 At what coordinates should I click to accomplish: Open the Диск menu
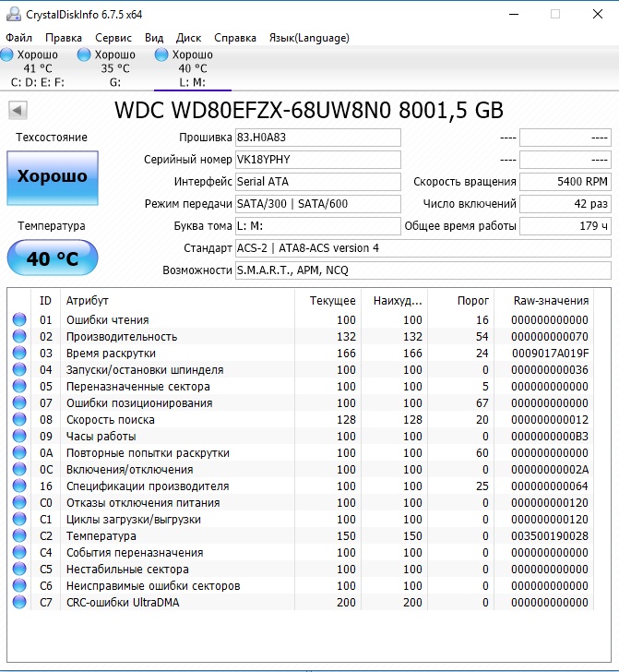(188, 38)
